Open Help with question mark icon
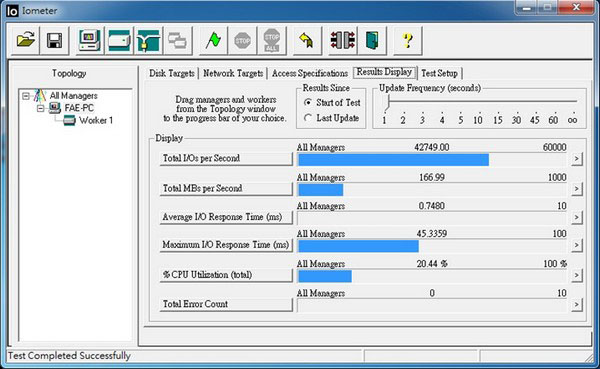This screenshot has width=600, height=369. (408, 41)
